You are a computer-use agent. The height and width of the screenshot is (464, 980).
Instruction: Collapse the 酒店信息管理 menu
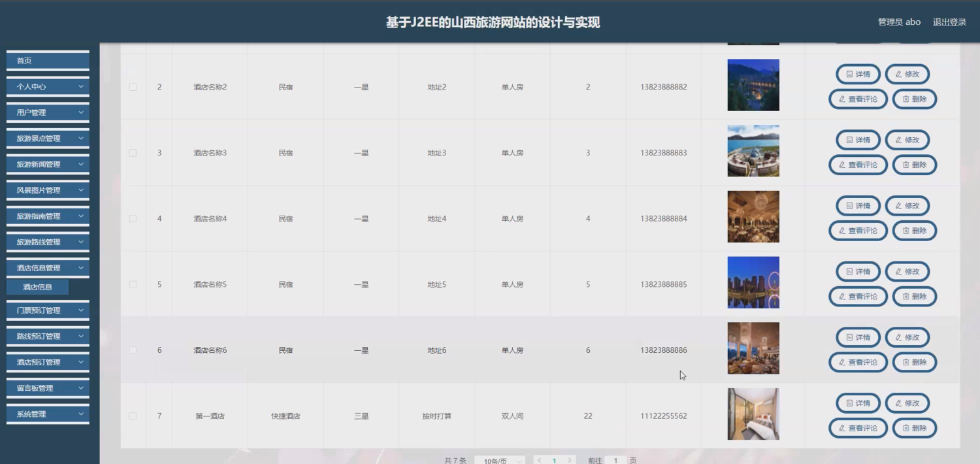coord(48,268)
